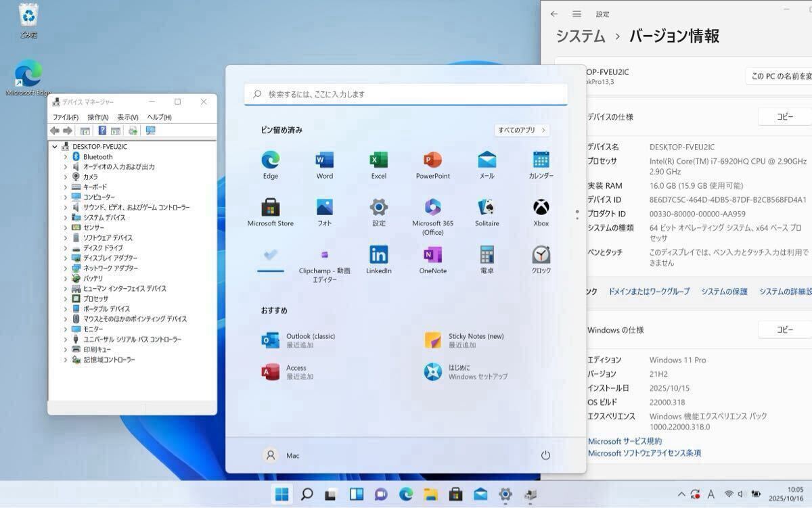The height and width of the screenshot is (508, 812).
Task: Click the search box in Start menu
Action: [406, 95]
